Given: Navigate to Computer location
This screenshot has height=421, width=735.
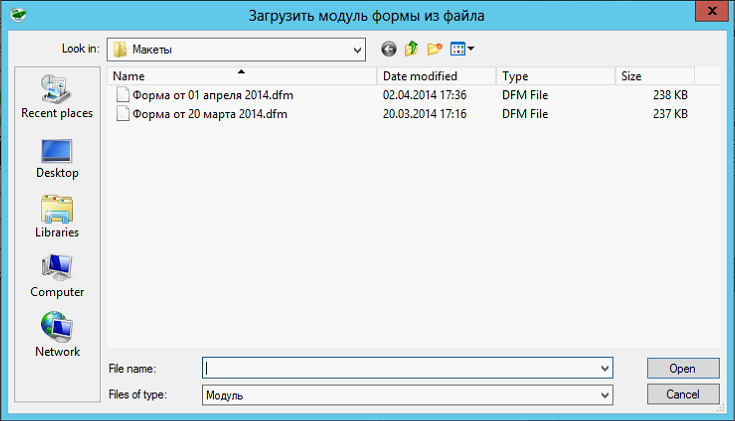Looking at the screenshot, I should tap(57, 277).
